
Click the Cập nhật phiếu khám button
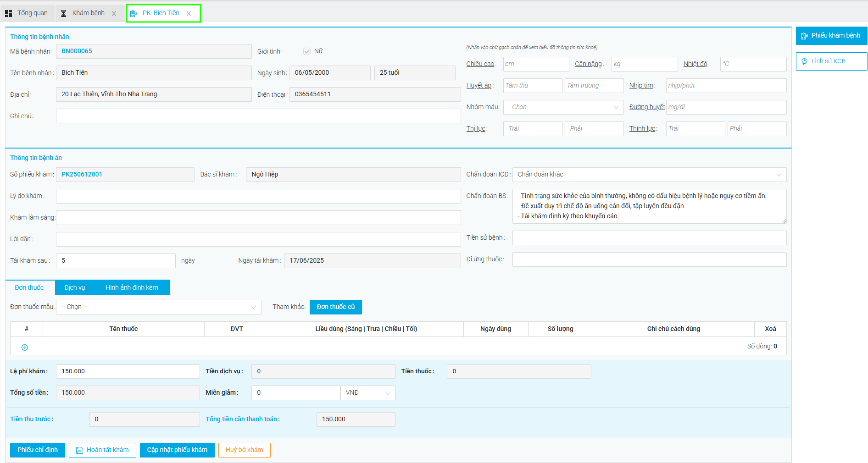(177, 450)
